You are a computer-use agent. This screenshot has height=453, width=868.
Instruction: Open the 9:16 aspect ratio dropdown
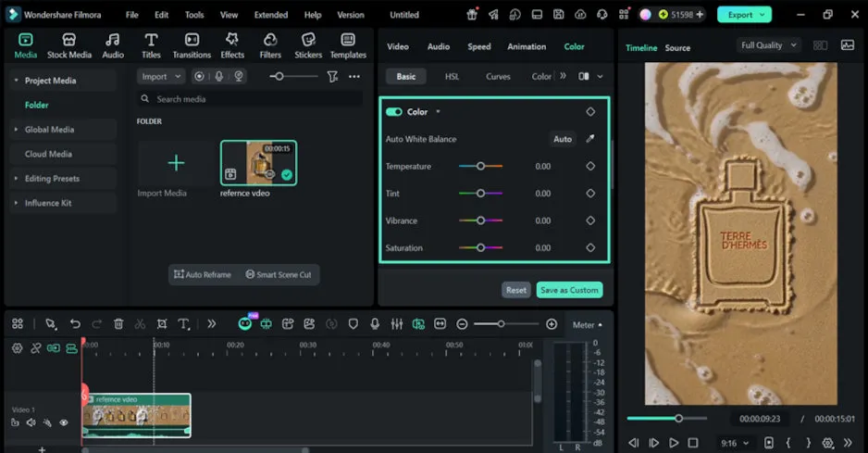click(x=734, y=443)
